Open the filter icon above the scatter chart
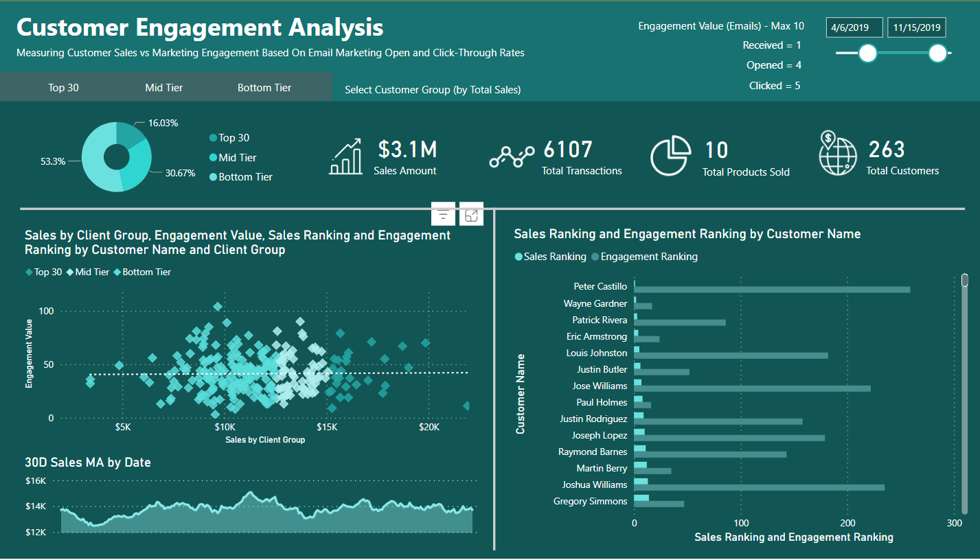Image resolution: width=980 pixels, height=560 pixels. pos(443,215)
